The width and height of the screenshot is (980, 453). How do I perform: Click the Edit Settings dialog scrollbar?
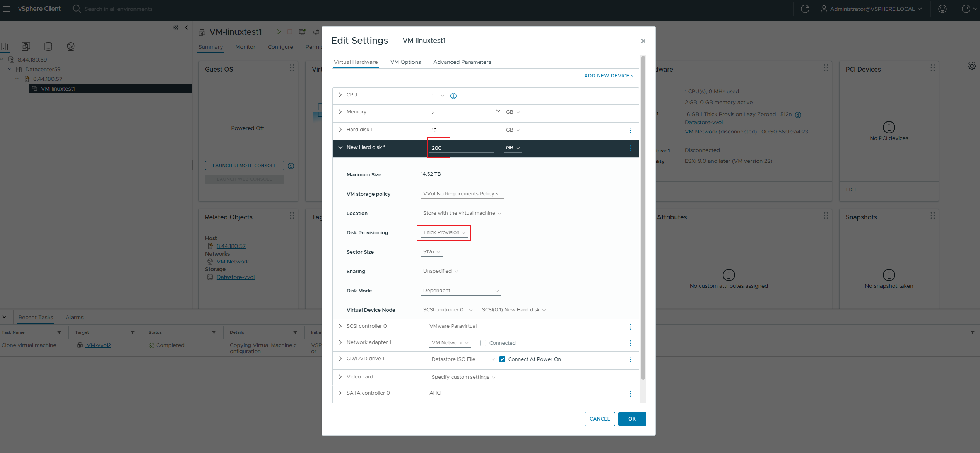[643, 217]
